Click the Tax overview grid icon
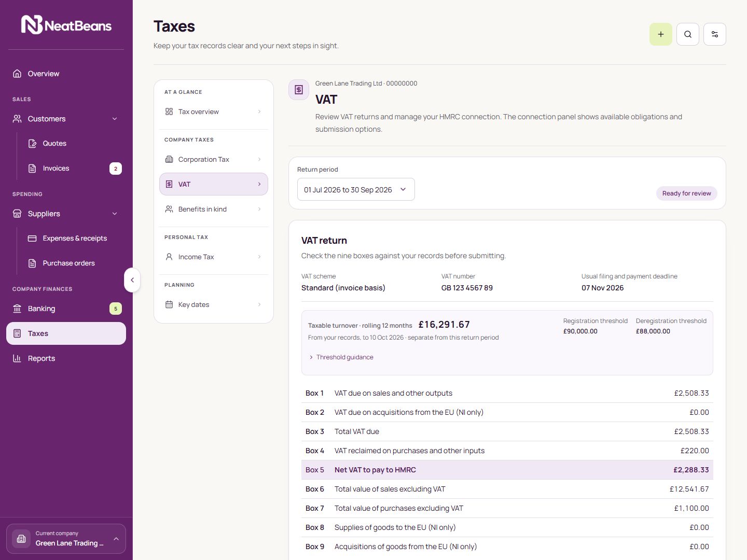The width and height of the screenshot is (747, 560). (169, 111)
